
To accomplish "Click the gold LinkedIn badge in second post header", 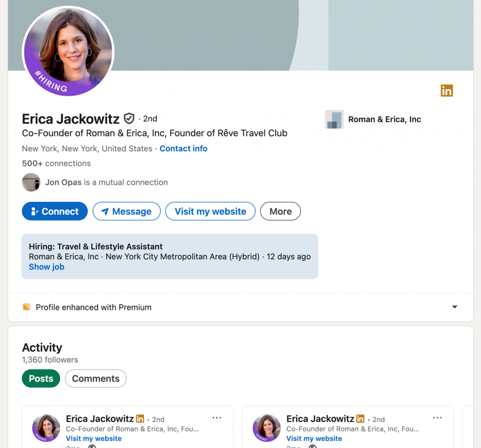I will (x=360, y=418).
